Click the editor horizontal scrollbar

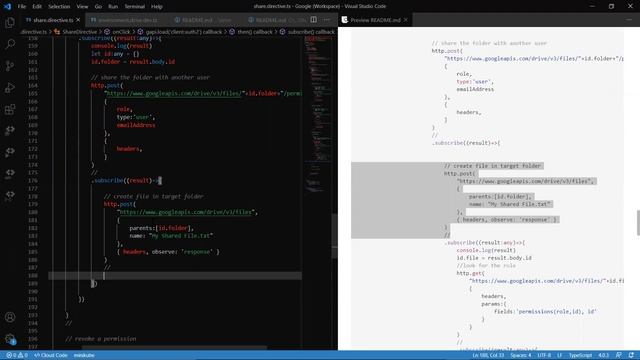pos(174,348)
